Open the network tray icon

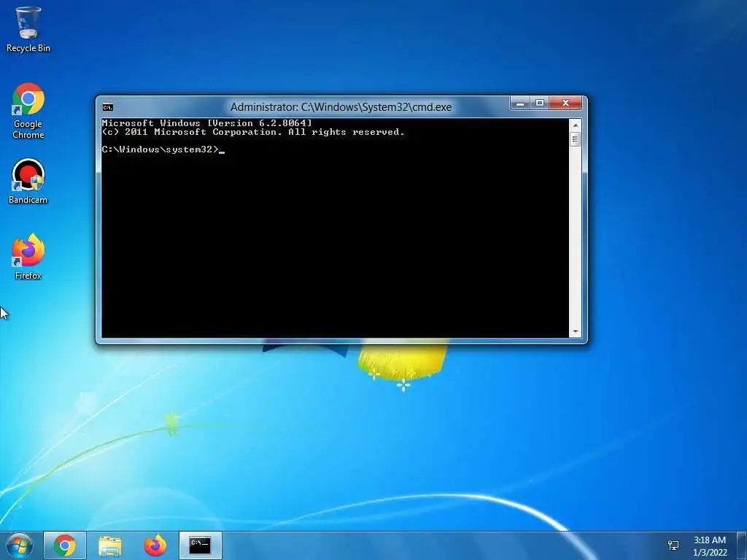pyautogui.click(x=673, y=545)
